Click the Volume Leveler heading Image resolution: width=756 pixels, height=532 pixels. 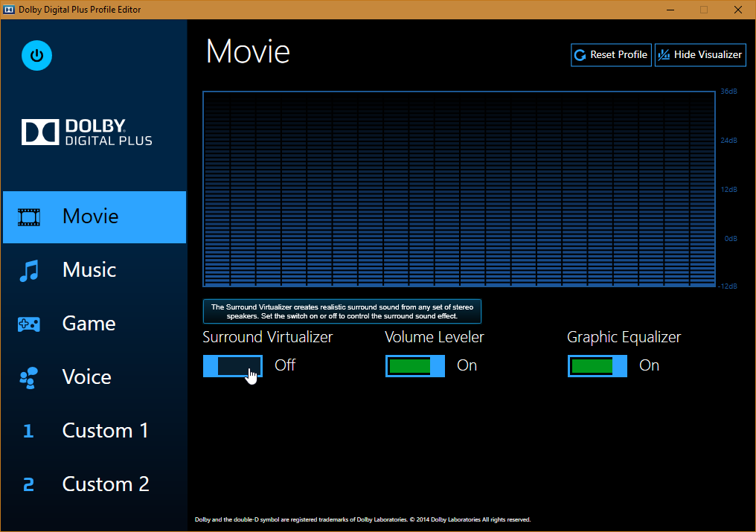435,337
